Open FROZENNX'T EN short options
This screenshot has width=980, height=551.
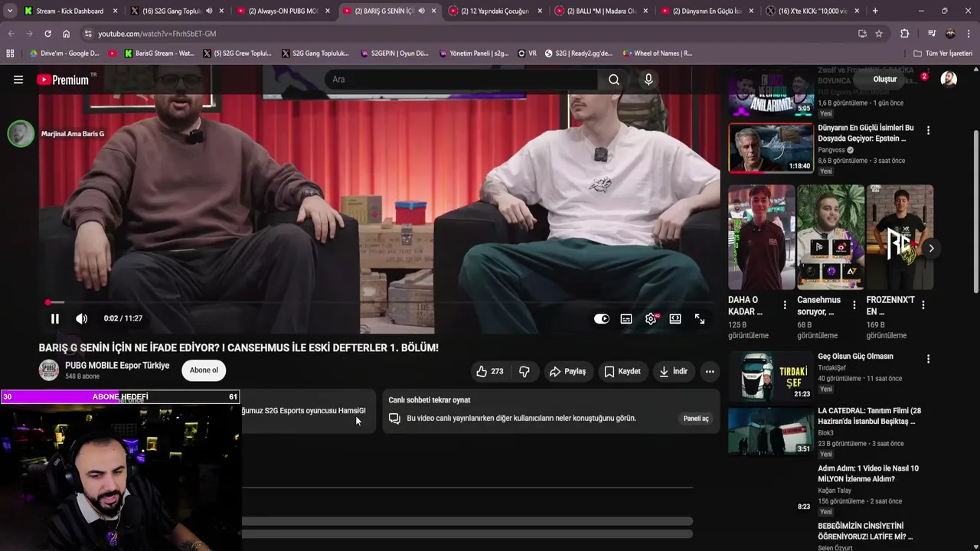[923, 305]
